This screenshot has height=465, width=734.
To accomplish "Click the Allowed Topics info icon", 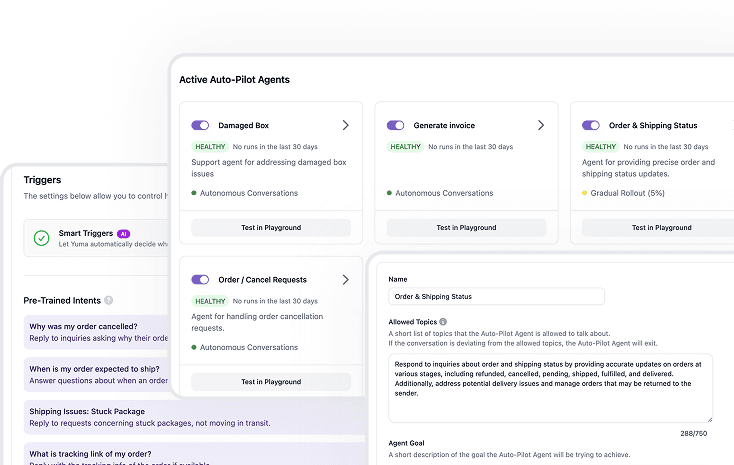I will (442, 322).
